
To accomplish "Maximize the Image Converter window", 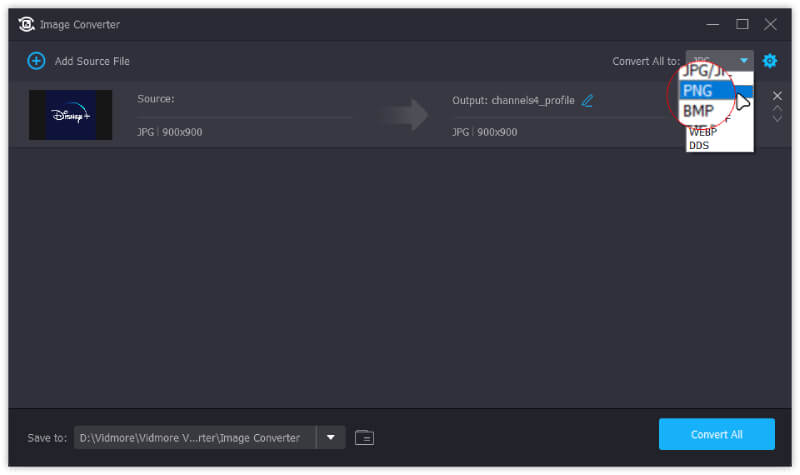I will 742,24.
